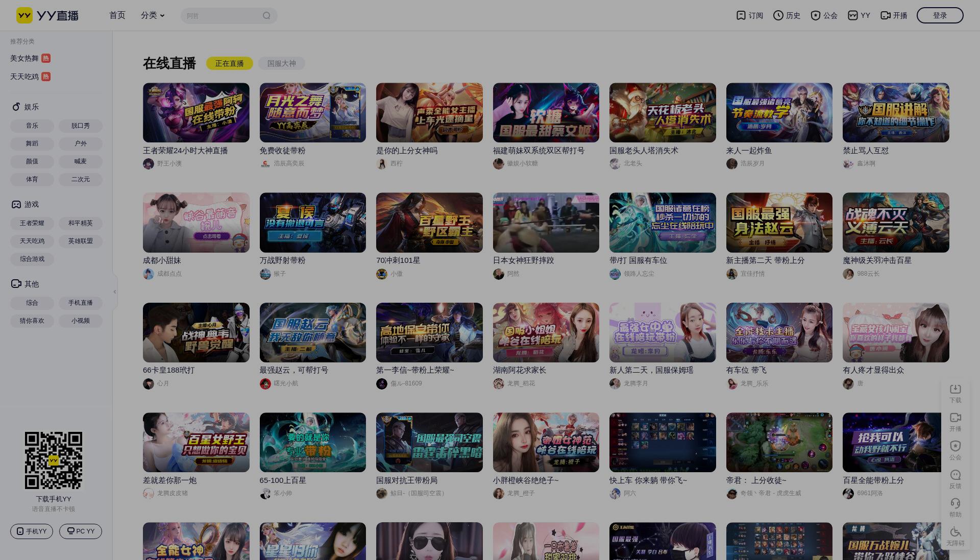Image resolution: width=980 pixels, height=560 pixels.
Task: Click the 下载 download icon in side toolbar
Action: [x=955, y=389]
